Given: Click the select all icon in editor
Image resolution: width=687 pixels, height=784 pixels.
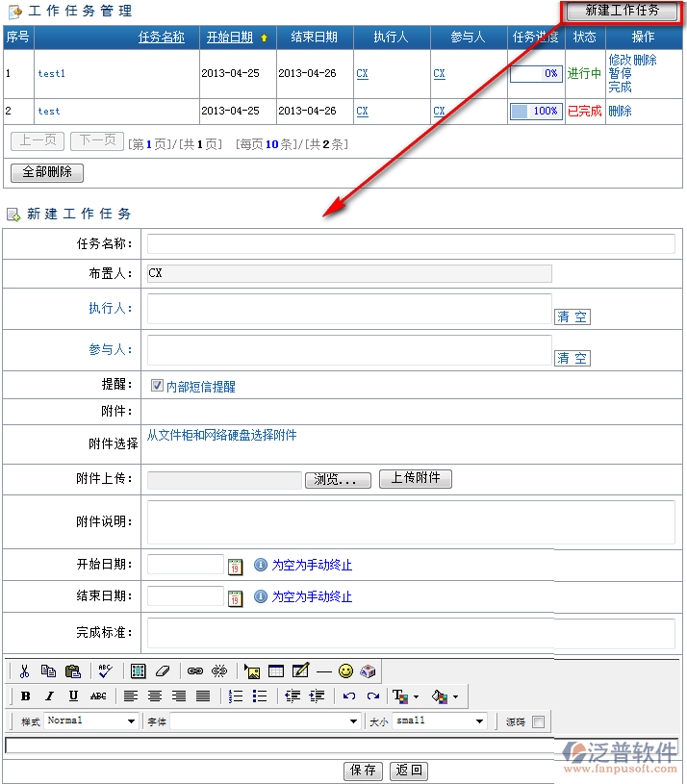Looking at the screenshot, I should (138, 671).
